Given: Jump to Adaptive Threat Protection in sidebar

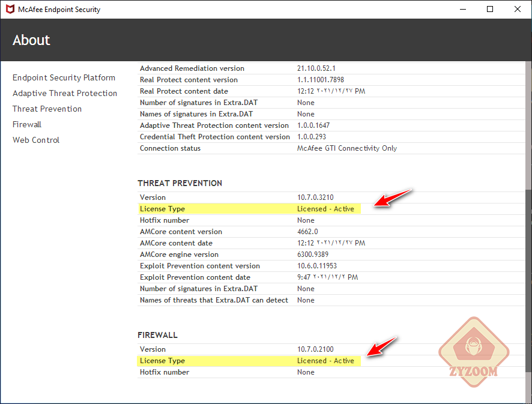Looking at the screenshot, I should pos(65,93).
